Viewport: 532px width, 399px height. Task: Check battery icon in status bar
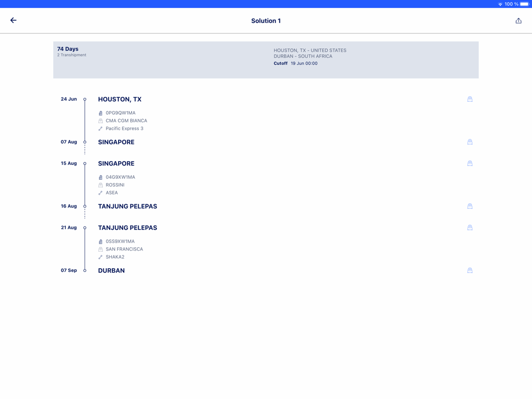click(x=525, y=4)
